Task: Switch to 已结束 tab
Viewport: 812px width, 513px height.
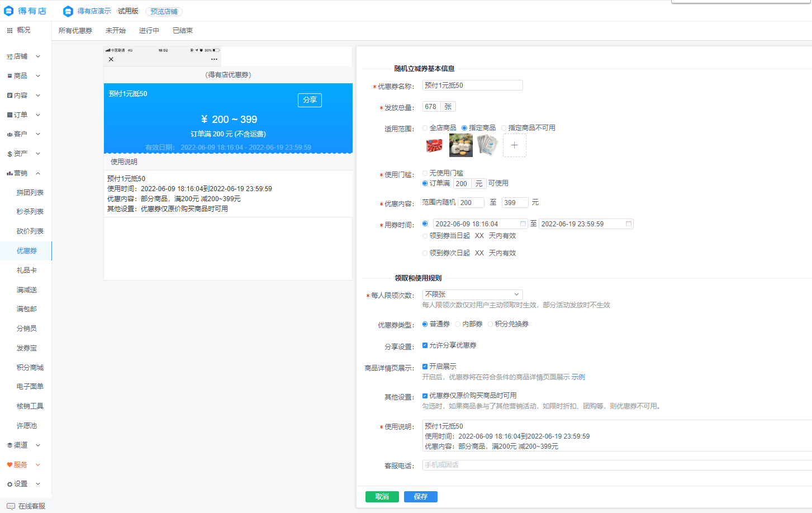Action: [x=183, y=31]
